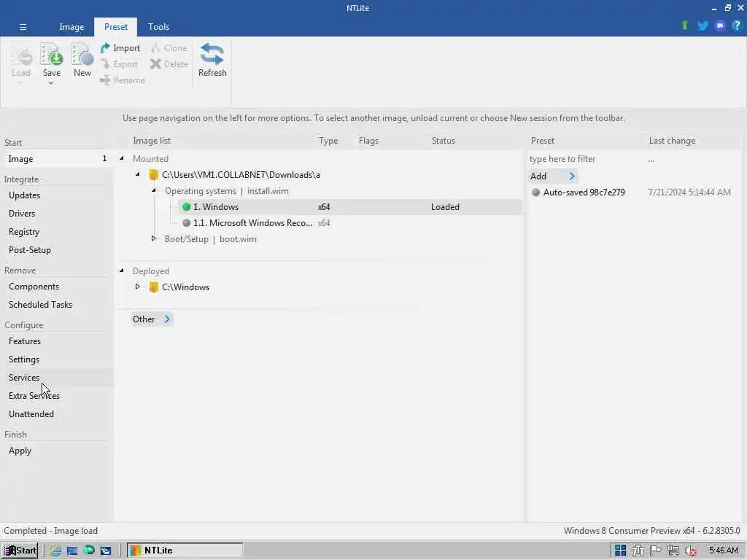Click the green upgrade arrow icon
This screenshot has height=560, width=747.
click(684, 26)
